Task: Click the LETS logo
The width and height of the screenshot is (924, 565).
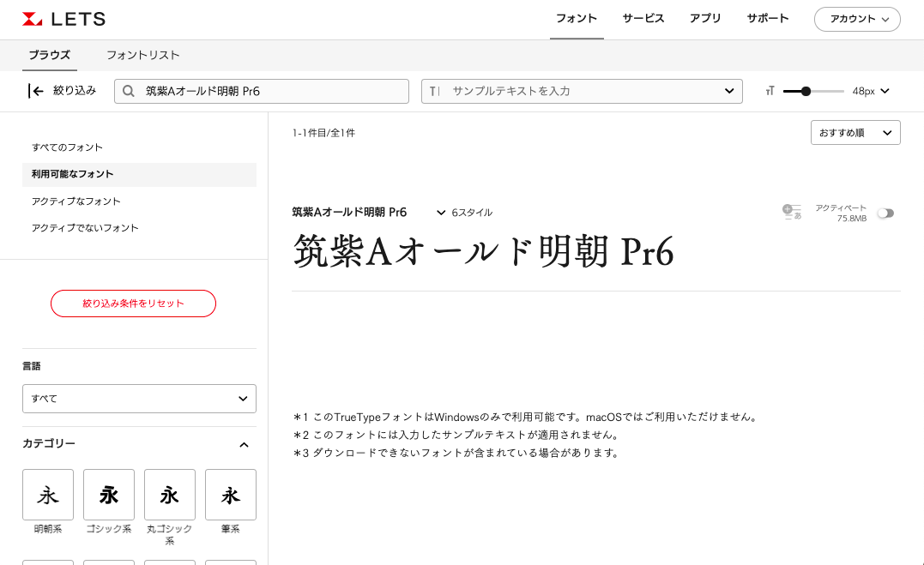Action: pyautogui.click(x=63, y=19)
